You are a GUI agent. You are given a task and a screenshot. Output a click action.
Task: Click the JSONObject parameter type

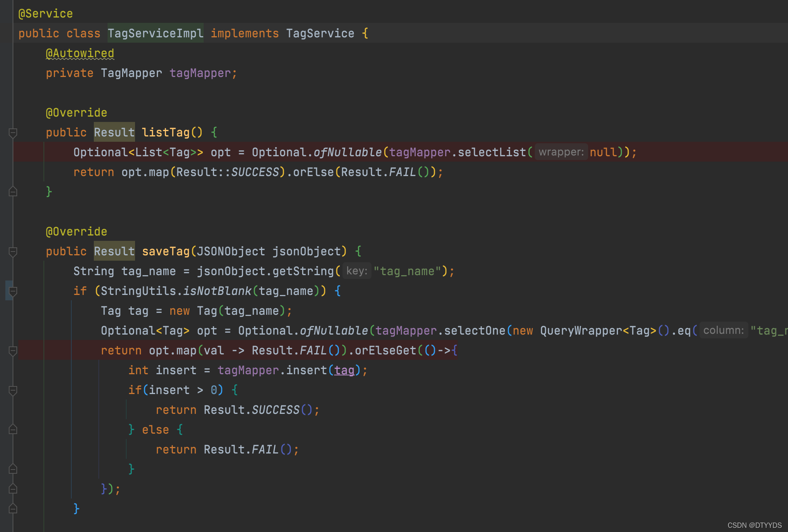point(231,252)
